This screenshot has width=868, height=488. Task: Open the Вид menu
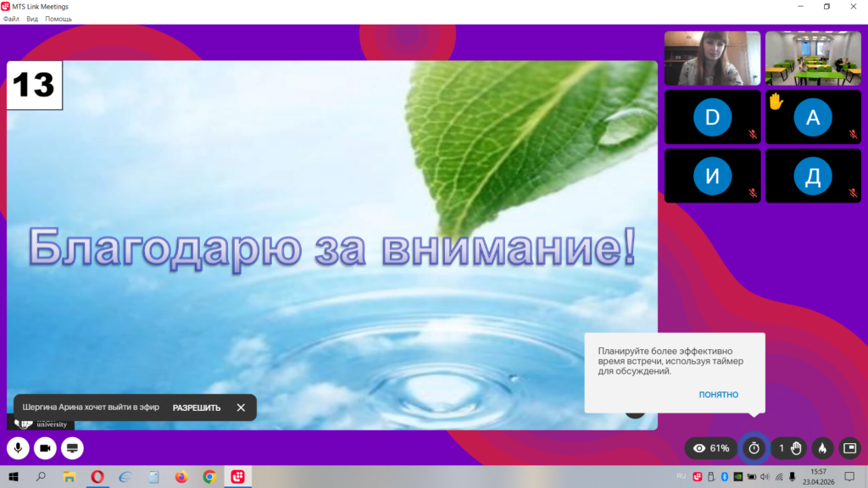(x=32, y=19)
